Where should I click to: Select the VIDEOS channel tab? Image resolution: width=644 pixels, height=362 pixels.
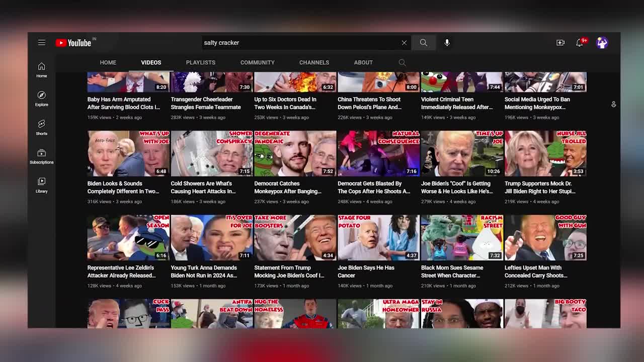(x=151, y=62)
